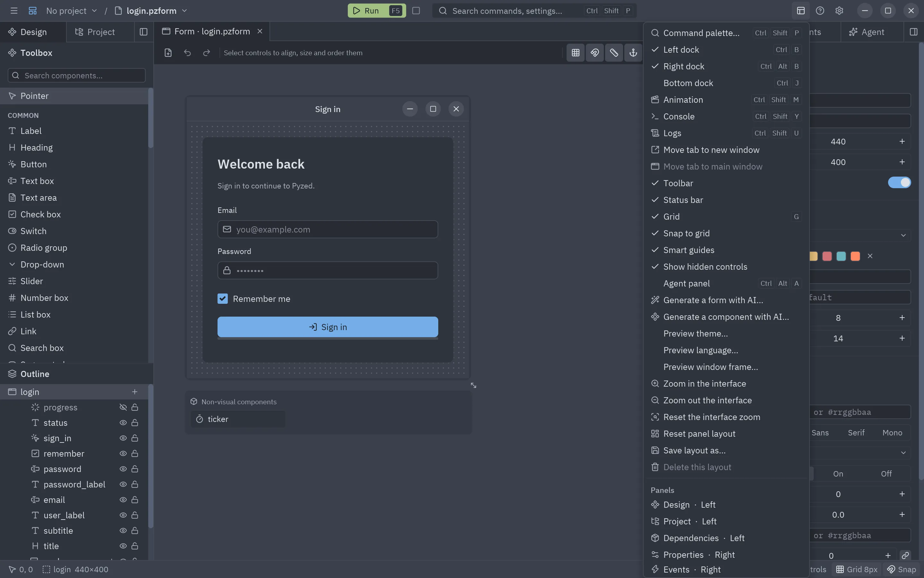Switch to the Agent tab
The width and height of the screenshot is (924, 578).
pos(872,32)
